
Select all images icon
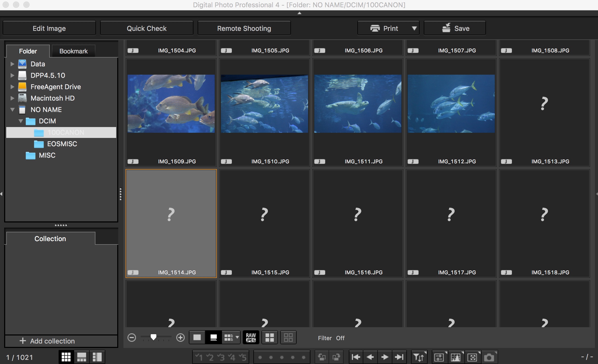coord(269,338)
